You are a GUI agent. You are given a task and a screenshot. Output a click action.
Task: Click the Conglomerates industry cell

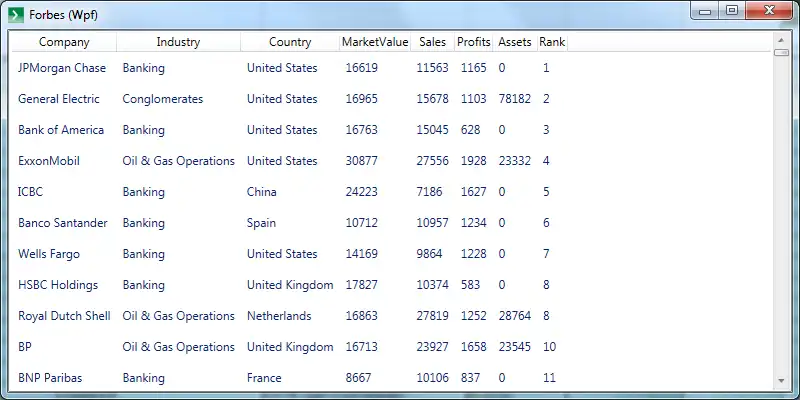(163, 99)
